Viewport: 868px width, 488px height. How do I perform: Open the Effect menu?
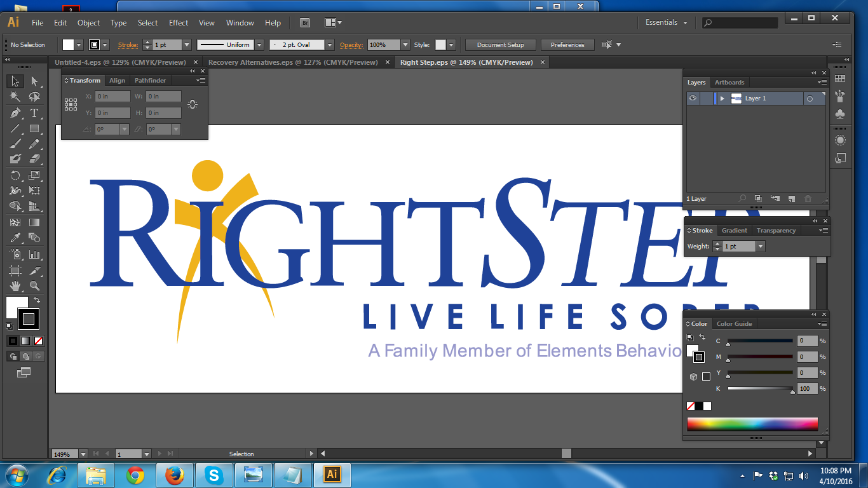point(179,23)
